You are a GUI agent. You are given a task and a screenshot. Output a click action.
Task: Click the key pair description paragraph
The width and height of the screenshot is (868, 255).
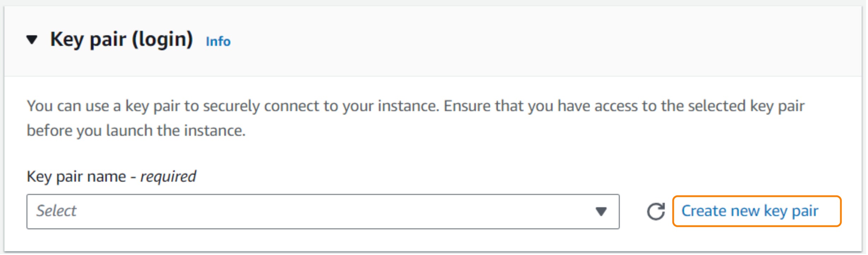point(415,118)
